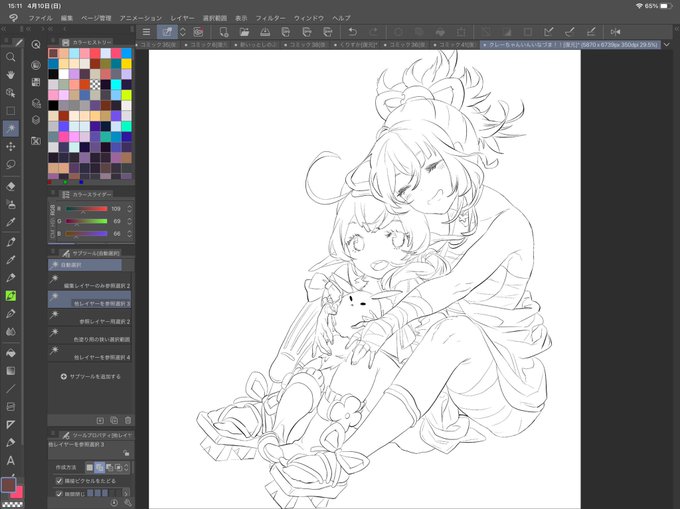Open the ファイル menu
Screen dimensions: 680x509
pos(40,18)
